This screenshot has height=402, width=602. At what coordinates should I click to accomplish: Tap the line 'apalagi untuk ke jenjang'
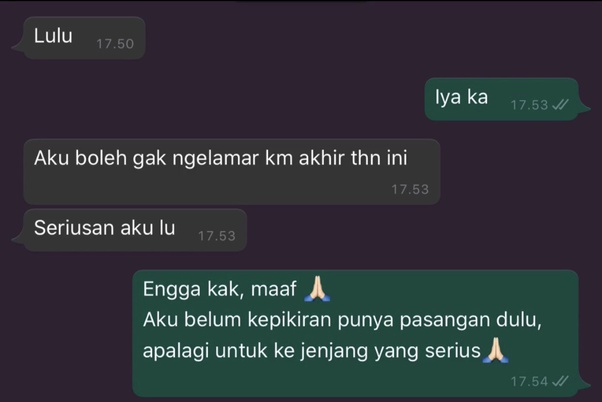[x=255, y=351]
